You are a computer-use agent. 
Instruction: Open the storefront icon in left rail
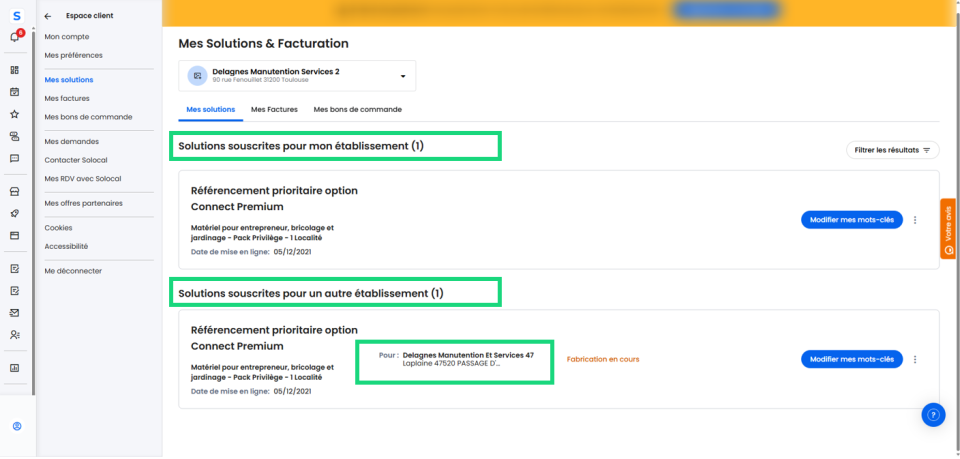coord(15,191)
